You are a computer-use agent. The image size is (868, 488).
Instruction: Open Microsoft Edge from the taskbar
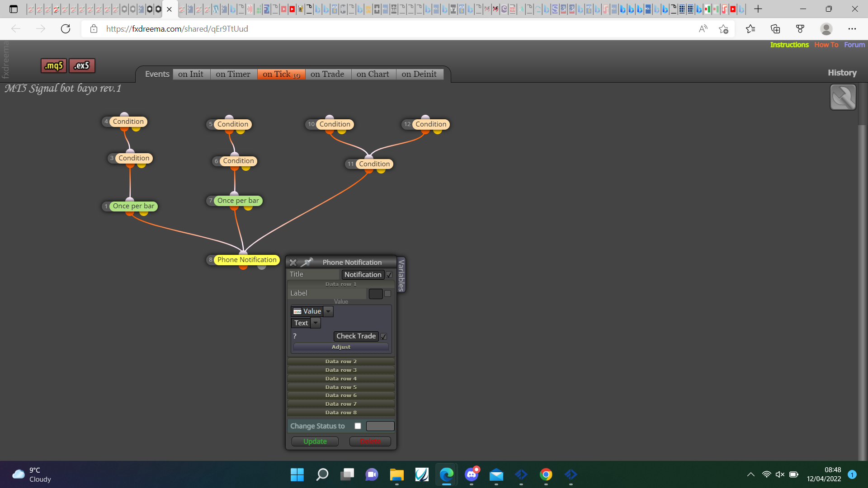tap(446, 474)
